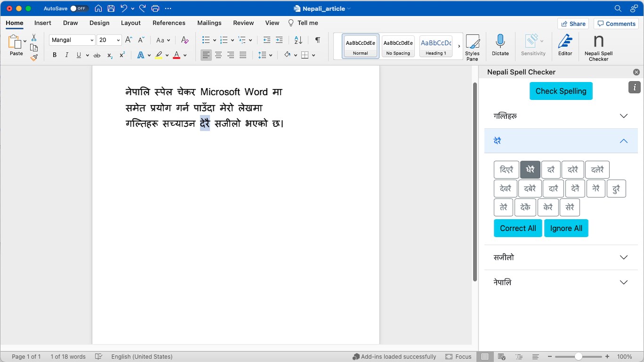Open the Layout tab
The image size is (644, 362).
click(x=131, y=23)
